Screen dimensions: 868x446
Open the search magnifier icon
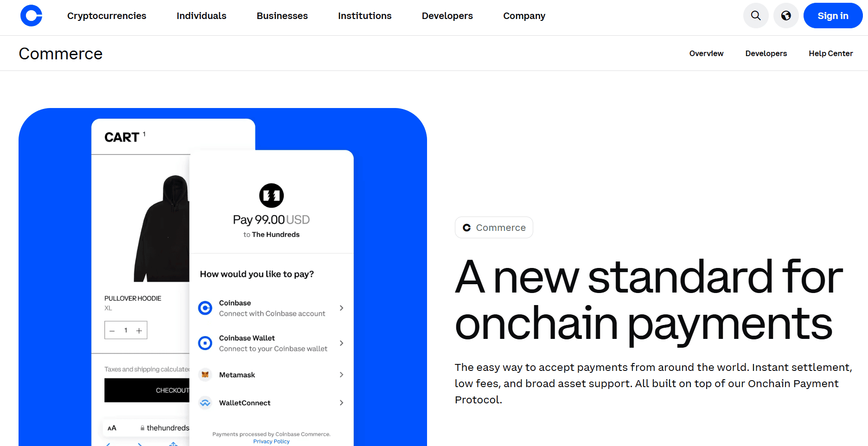[x=756, y=16]
